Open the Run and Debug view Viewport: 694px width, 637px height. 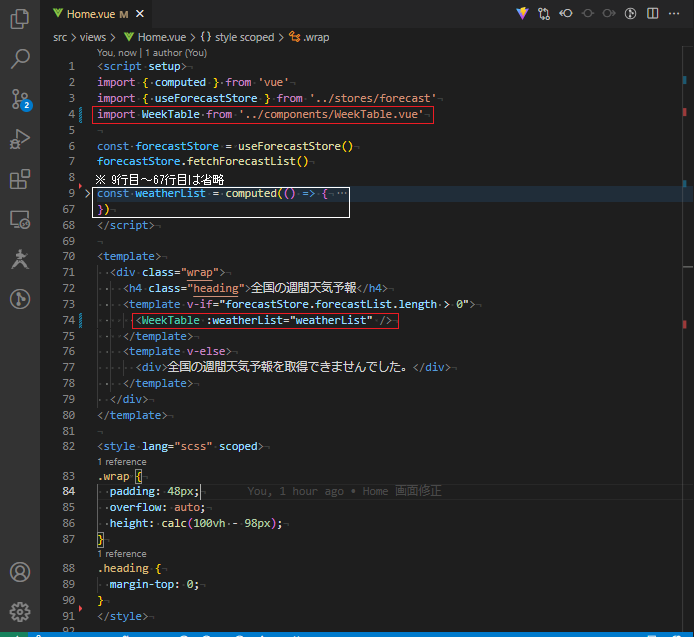(20, 139)
